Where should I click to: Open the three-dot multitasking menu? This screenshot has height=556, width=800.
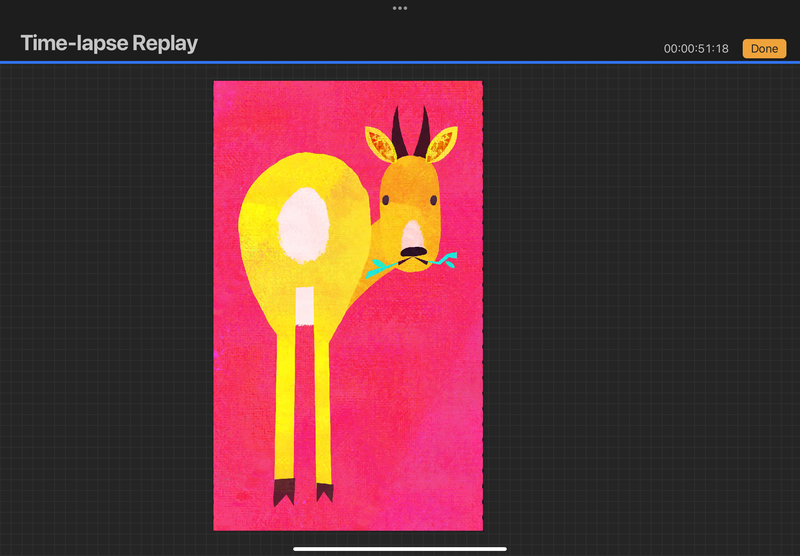pos(400,8)
